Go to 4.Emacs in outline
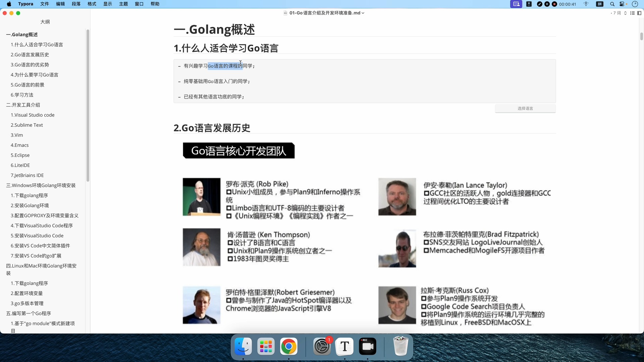Image resolution: width=644 pixels, height=362 pixels. [x=19, y=145]
